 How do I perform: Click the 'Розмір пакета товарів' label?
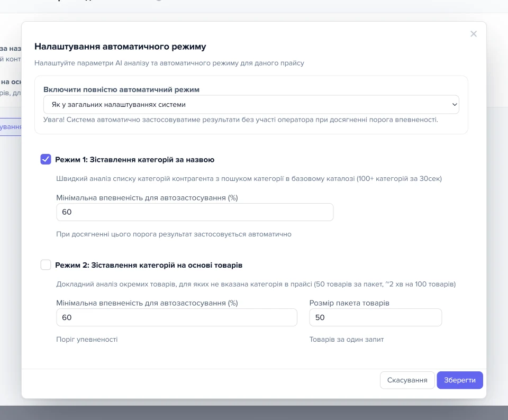click(x=349, y=303)
